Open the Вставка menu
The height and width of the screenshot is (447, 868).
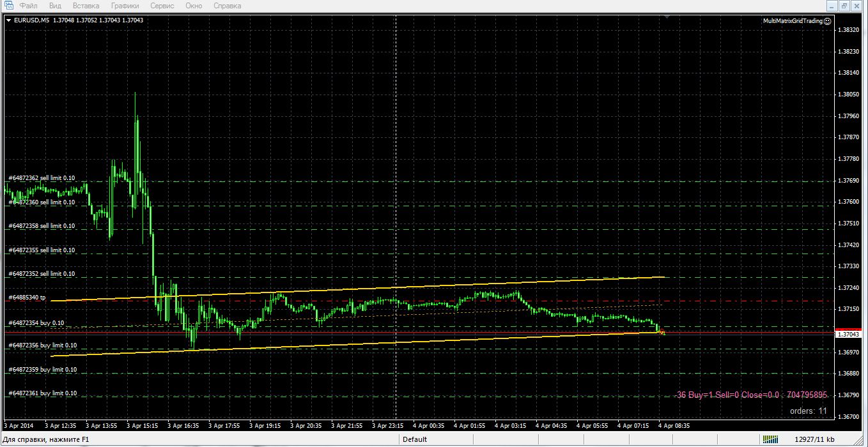pos(86,6)
